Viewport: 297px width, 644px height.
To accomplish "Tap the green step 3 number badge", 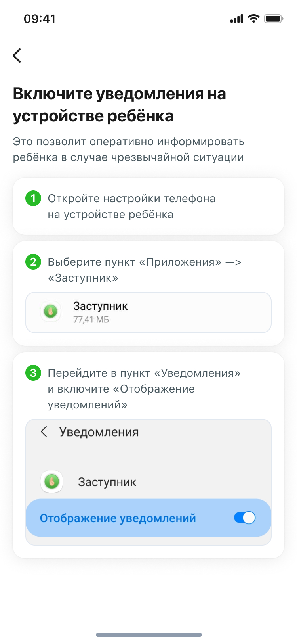I will [x=33, y=373].
